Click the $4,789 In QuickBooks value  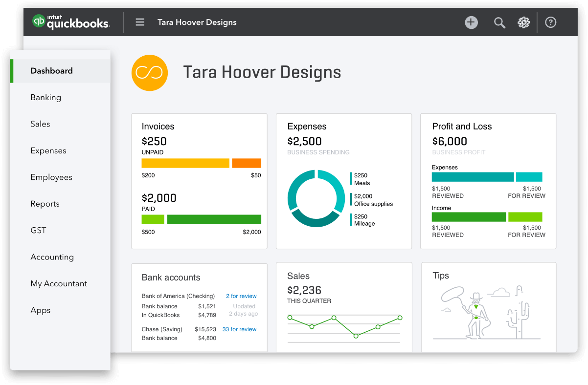coord(207,315)
